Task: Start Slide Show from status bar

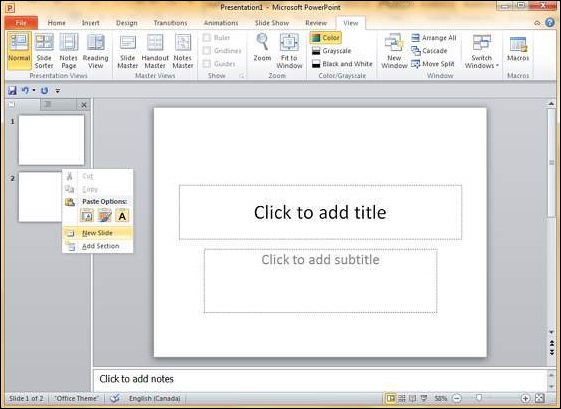Action: tap(424, 398)
